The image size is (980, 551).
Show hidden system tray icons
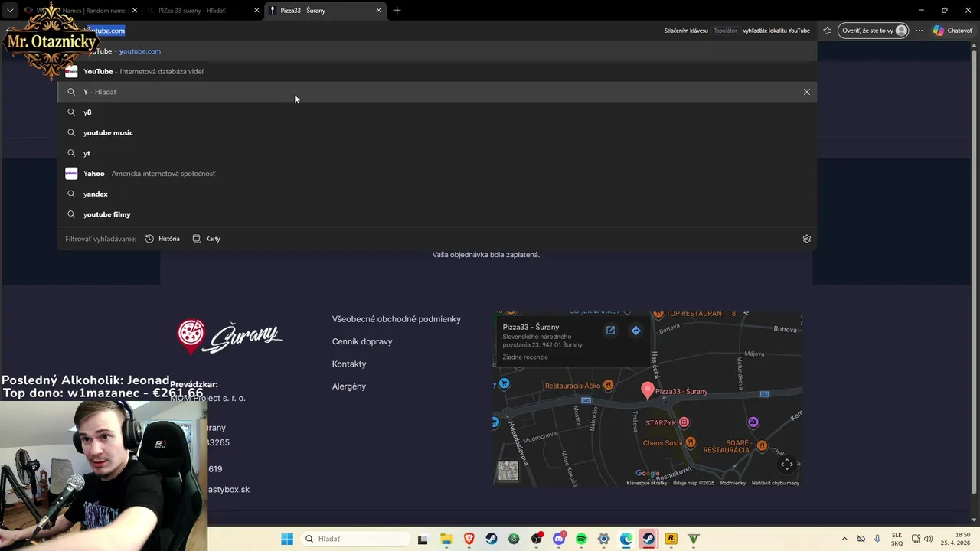coord(844,539)
